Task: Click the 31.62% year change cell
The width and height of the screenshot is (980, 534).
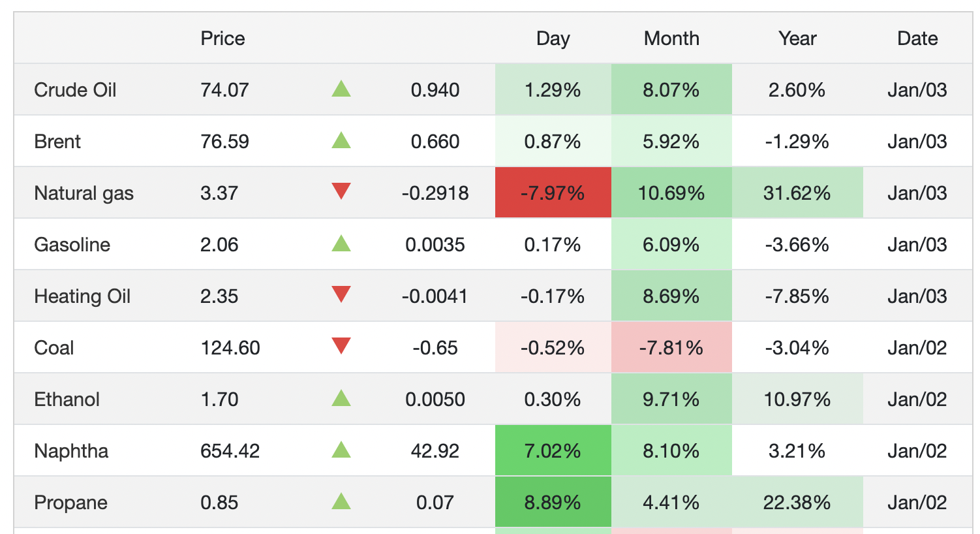Action: 797,193
